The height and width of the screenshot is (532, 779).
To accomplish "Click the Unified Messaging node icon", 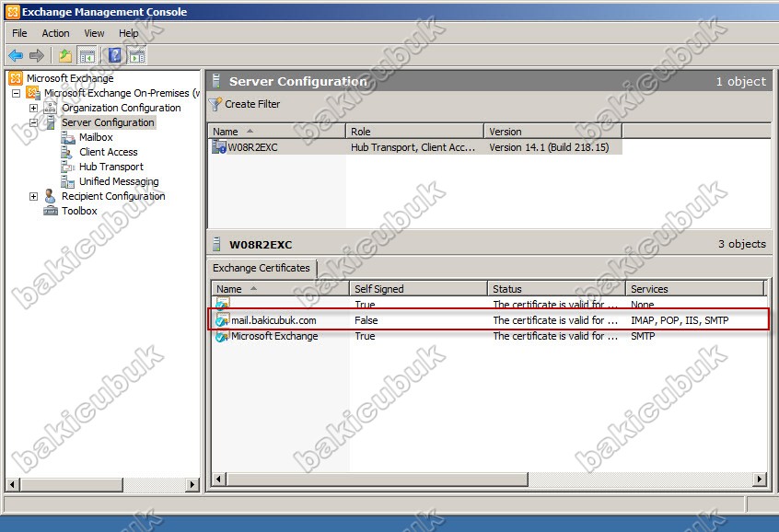I will (67, 181).
